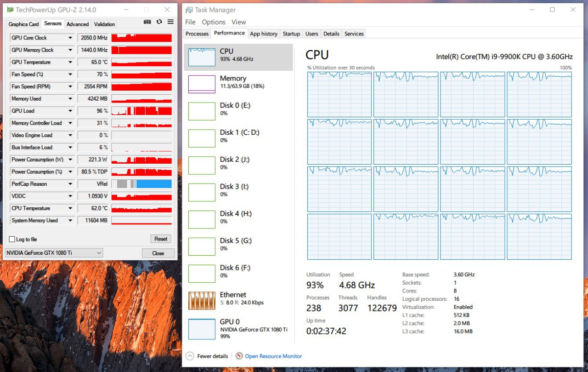Open the App history tab
This screenshot has width=588, height=372.
pos(264,34)
